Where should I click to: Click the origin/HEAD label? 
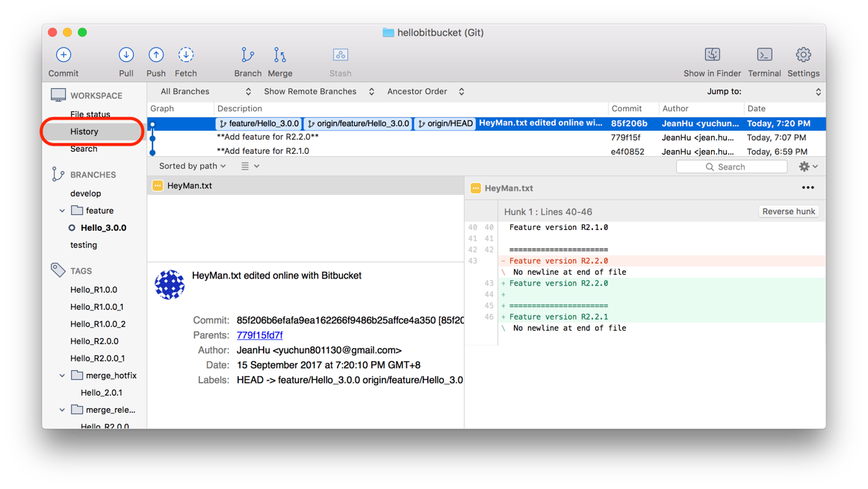point(445,124)
